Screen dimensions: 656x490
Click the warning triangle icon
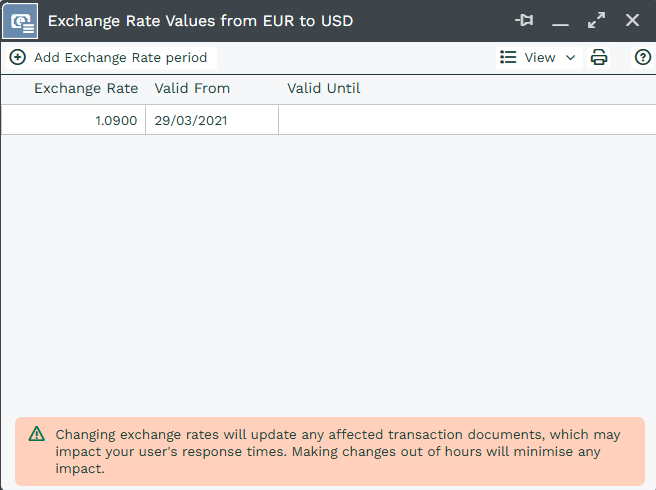[x=37, y=434]
